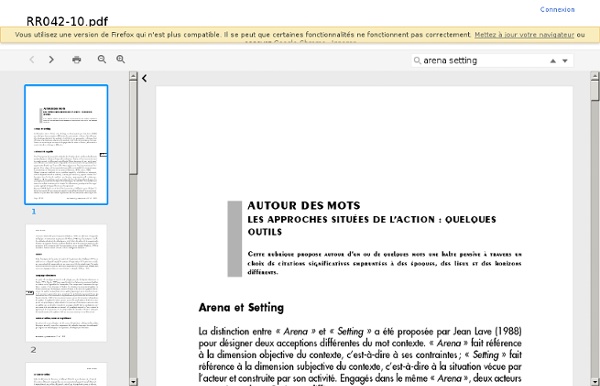This screenshot has height=386, width=600.
Task: Jump to previous search result arrow
Action: (x=553, y=61)
